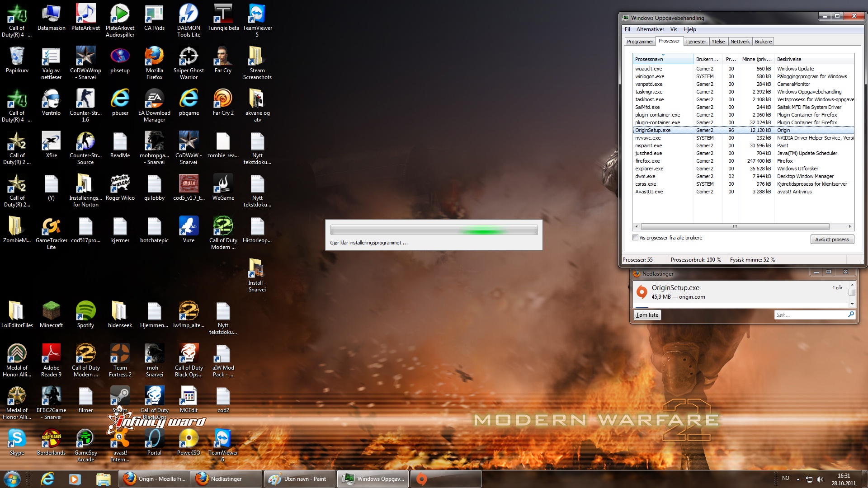868x488 pixels.
Task: Switch to the Ytelse tab
Action: pos(718,42)
